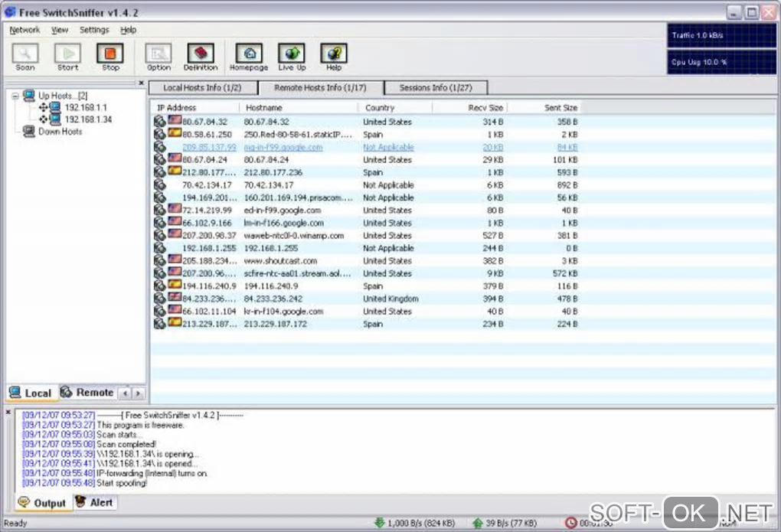781x532 pixels.
Task: Click the host icon on the 70.42.134.17 row
Action: point(159,184)
